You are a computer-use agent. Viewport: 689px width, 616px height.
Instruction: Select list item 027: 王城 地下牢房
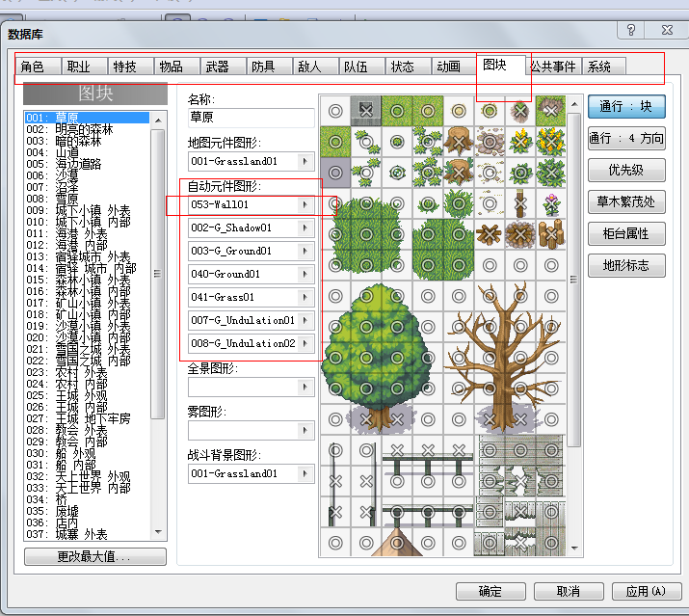(87, 418)
